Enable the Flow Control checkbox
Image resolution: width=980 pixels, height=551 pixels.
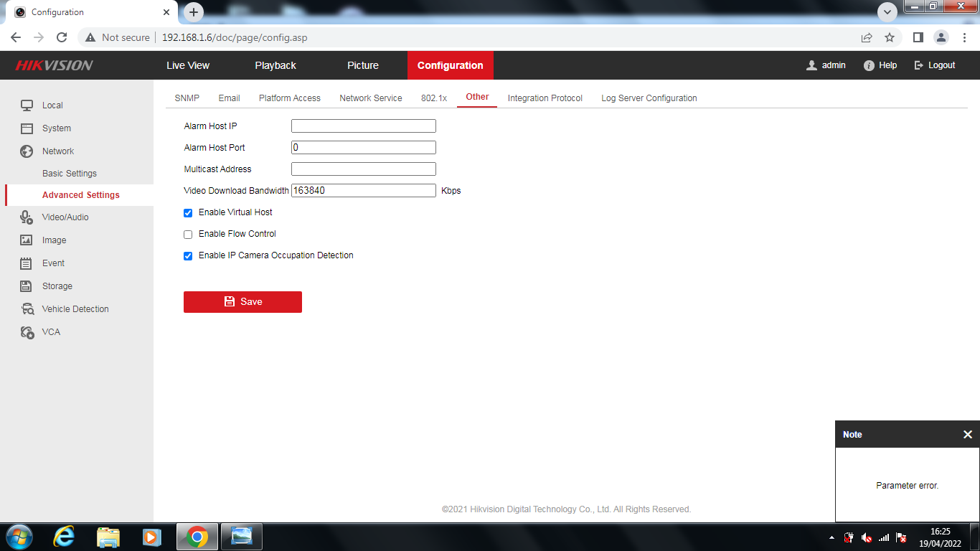click(188, 235)
